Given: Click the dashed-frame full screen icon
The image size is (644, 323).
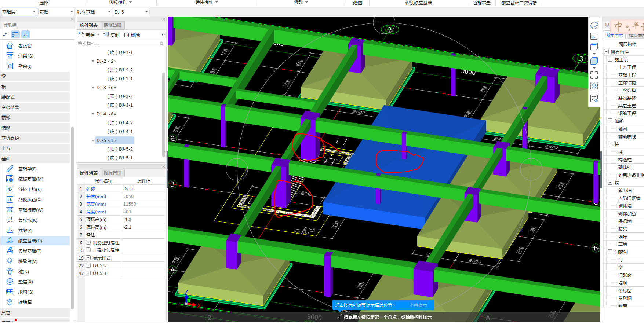Looking at the screenshot, I should [594, 75].
